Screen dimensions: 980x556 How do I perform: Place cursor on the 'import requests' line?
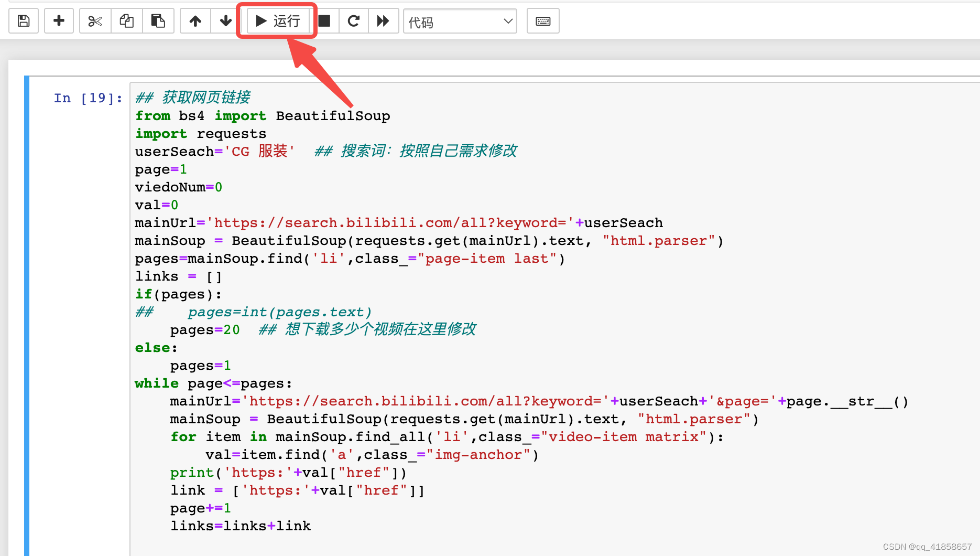tap(201, 134)
